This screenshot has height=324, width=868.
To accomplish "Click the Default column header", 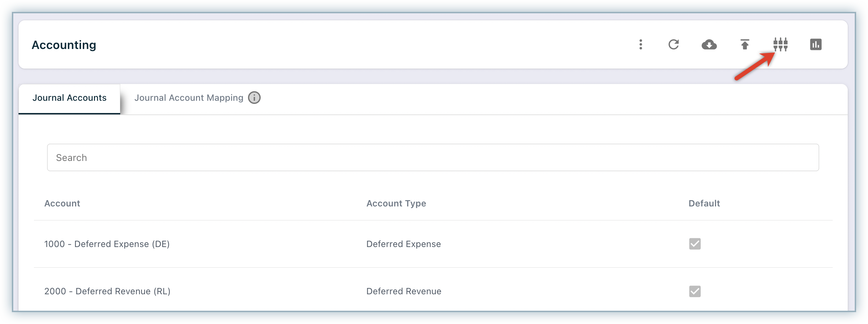I will click(x=704, y=204).
